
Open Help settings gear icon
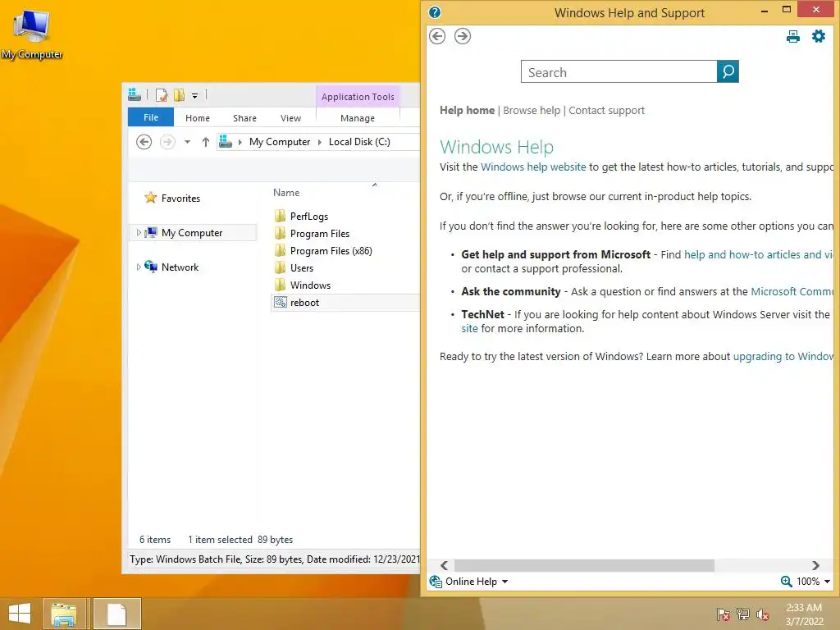coord(818,36)
